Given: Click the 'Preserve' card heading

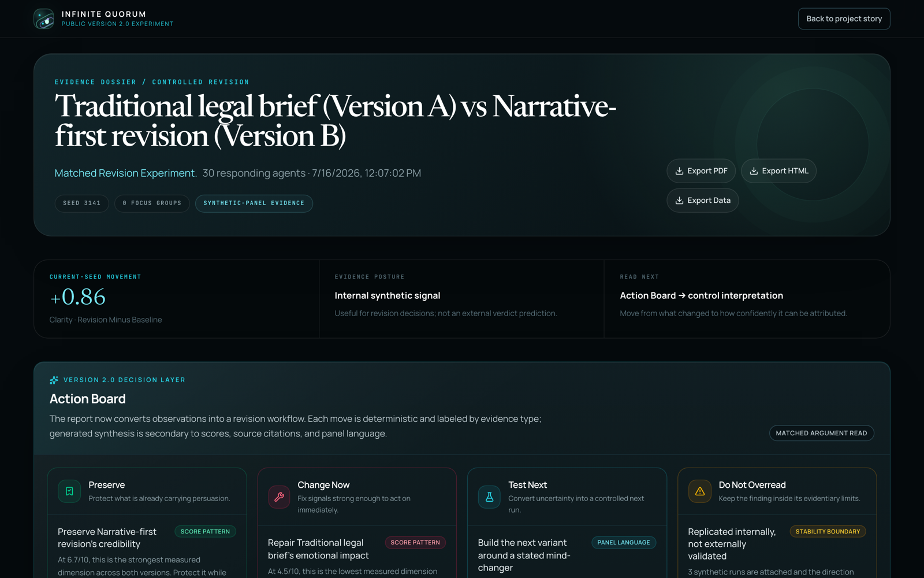Looking at the screenshot, I should pyautogui.click(x=107, y=485).
